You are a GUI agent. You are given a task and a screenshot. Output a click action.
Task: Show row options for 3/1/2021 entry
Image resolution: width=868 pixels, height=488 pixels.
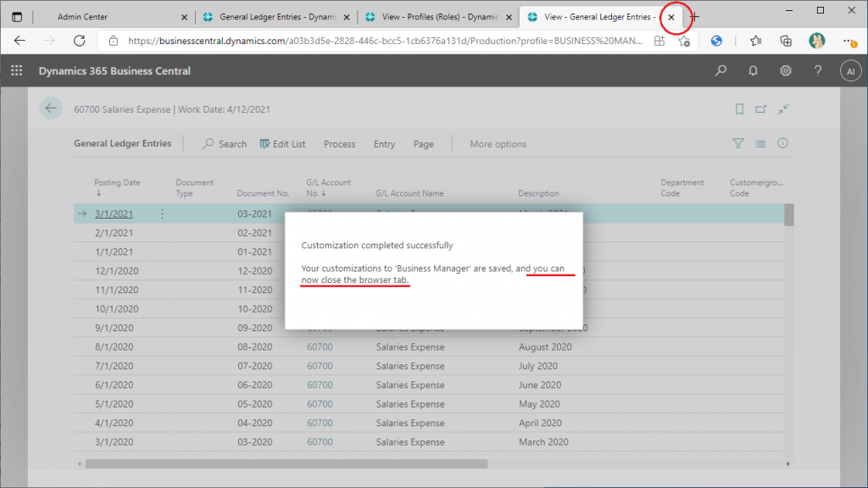(162, 213)
